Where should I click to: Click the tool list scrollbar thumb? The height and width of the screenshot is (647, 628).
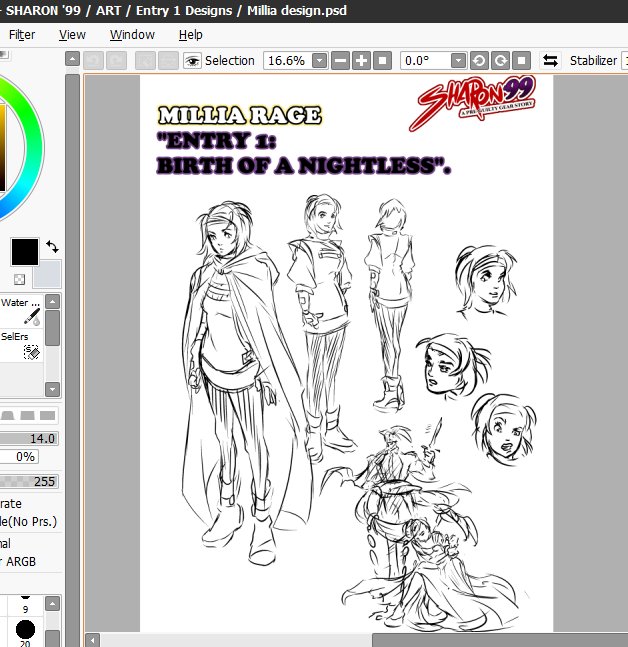click(x=52, y=328)
